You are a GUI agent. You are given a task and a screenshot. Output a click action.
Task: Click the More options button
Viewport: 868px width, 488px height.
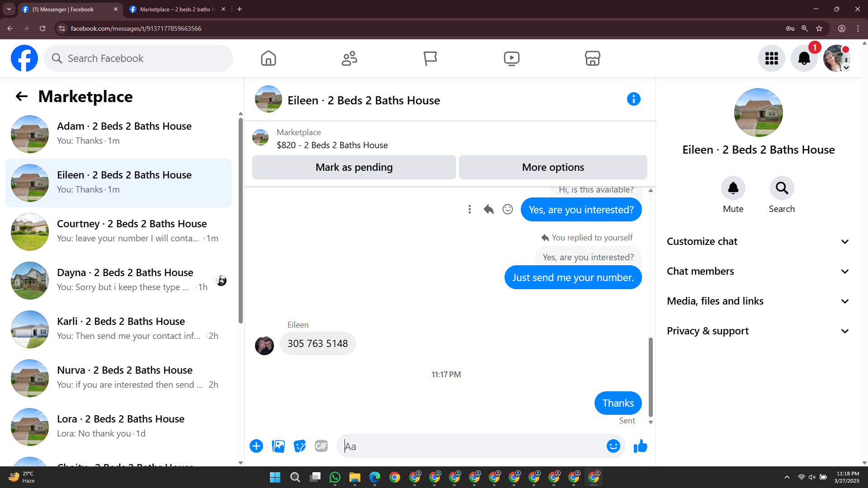553,167
